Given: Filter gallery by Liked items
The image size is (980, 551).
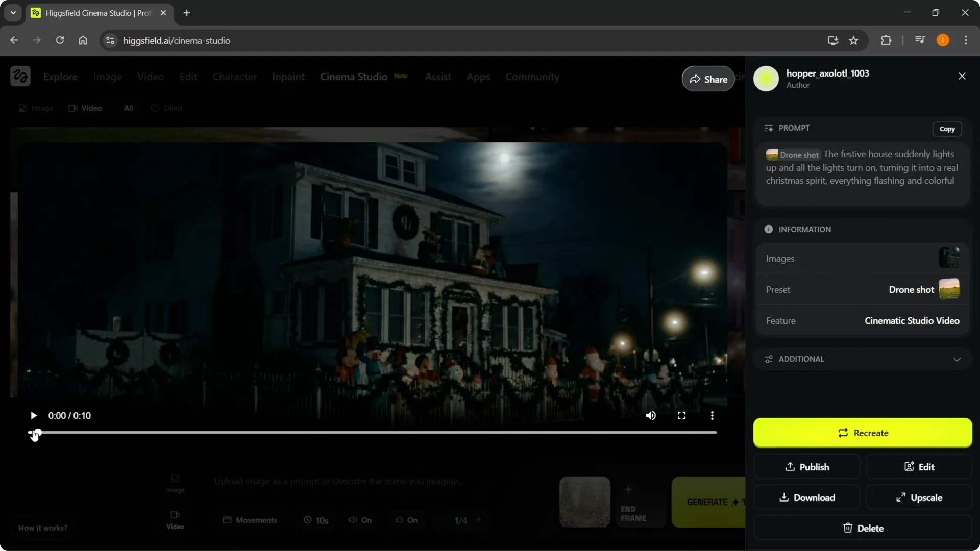Looking at the screenshot, I should tap(166, 108).
